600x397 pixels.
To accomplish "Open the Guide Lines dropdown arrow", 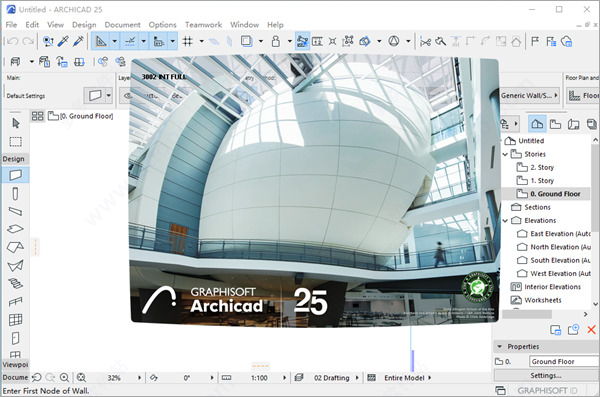I will coord(114,41).
